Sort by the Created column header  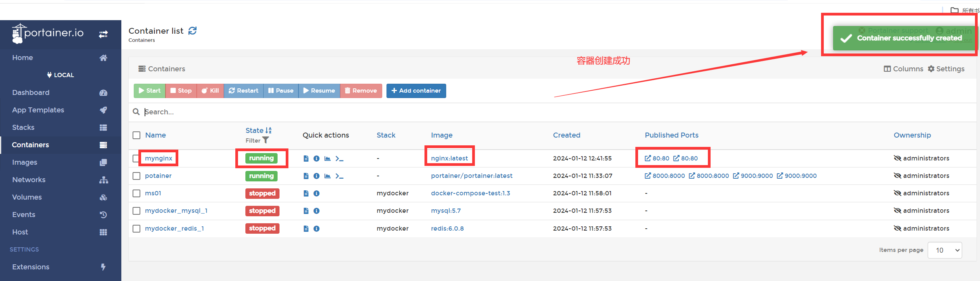pos(567,135)
